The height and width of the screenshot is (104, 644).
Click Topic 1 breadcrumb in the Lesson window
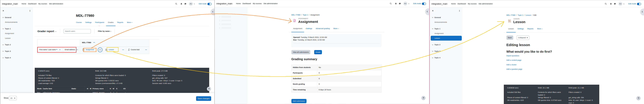(520, 15)
